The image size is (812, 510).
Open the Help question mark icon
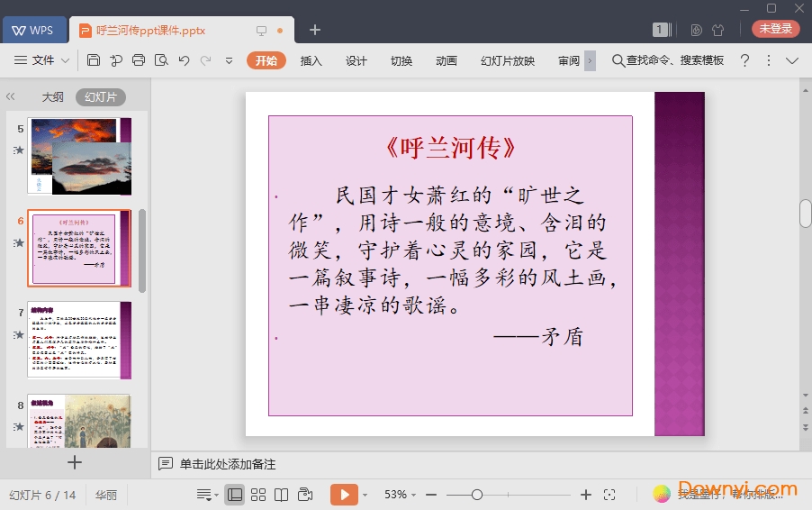744,60
